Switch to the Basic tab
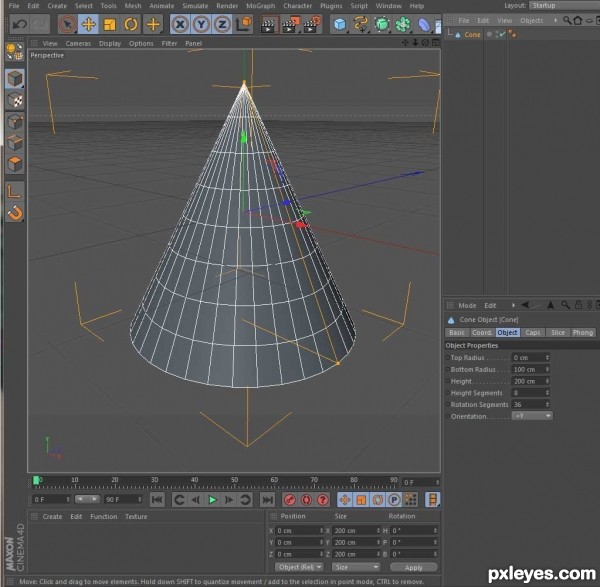The height and width of the screenshot is (587, 600). tap(457, 333)
